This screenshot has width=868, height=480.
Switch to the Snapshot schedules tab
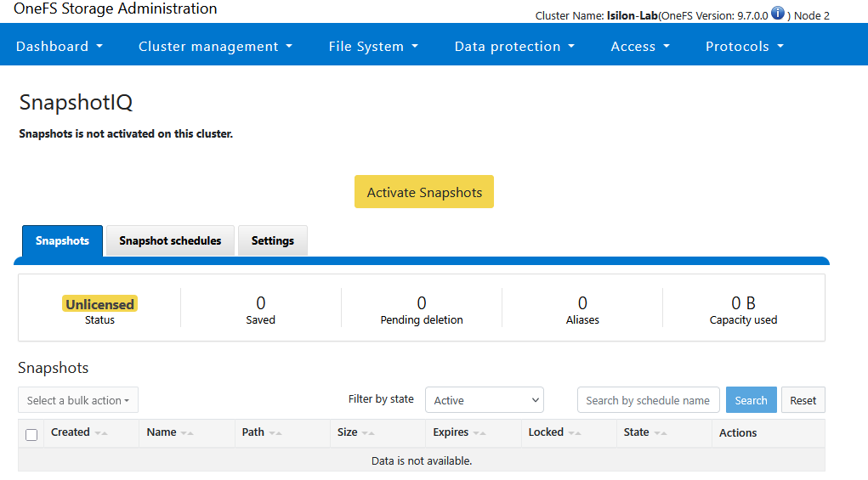click(x=170, y=241)
